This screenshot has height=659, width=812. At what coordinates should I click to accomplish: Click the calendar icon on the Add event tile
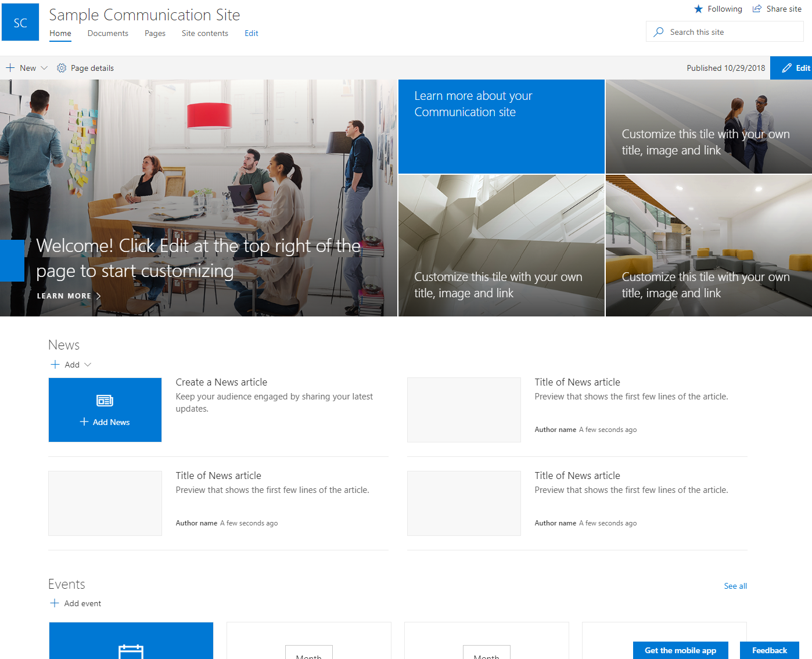pos(131,651)
